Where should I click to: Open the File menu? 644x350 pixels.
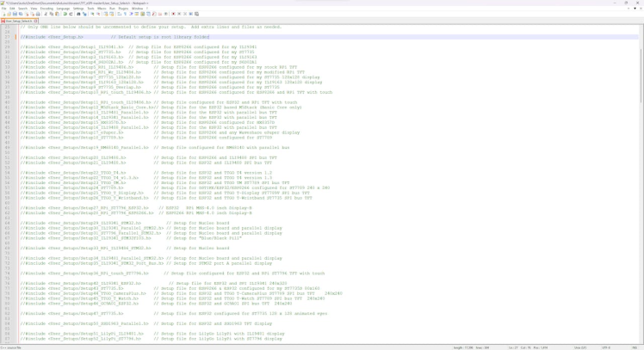pos(3,9)
